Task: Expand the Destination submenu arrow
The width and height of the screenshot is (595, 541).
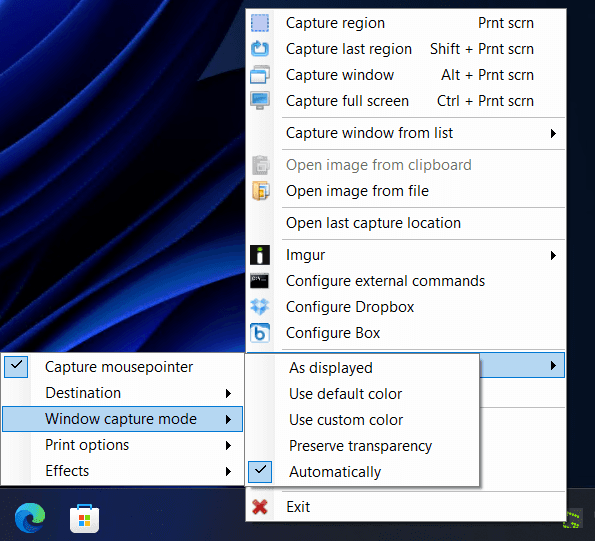Action: 228,393
